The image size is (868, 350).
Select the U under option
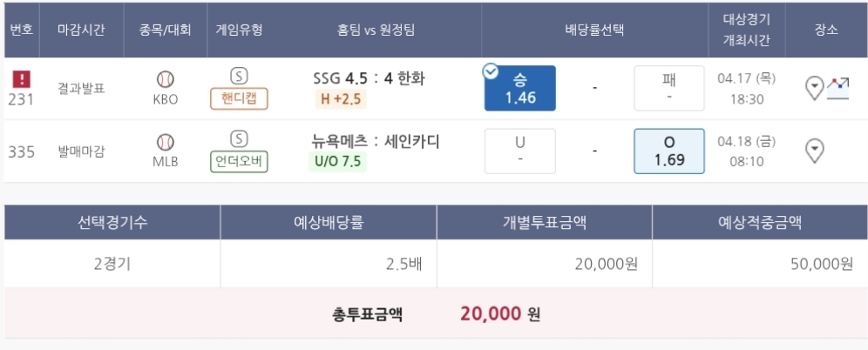pyautogui.click(x=519, y=151)
